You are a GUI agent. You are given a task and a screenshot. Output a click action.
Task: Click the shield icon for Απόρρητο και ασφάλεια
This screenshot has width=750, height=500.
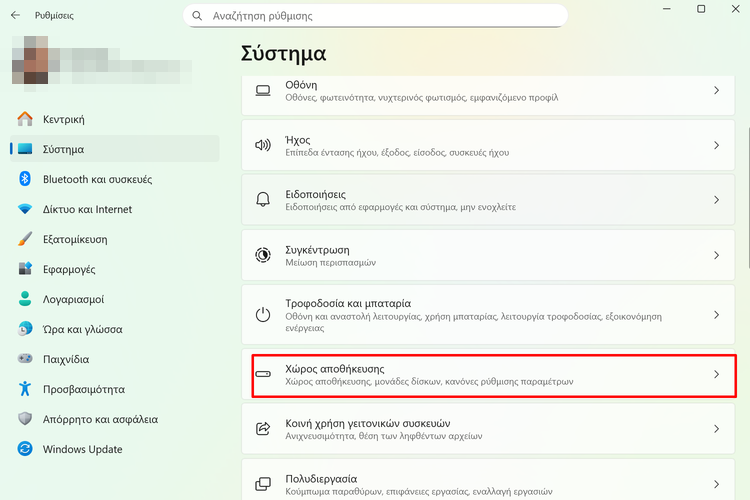click(x=25, y=419)
